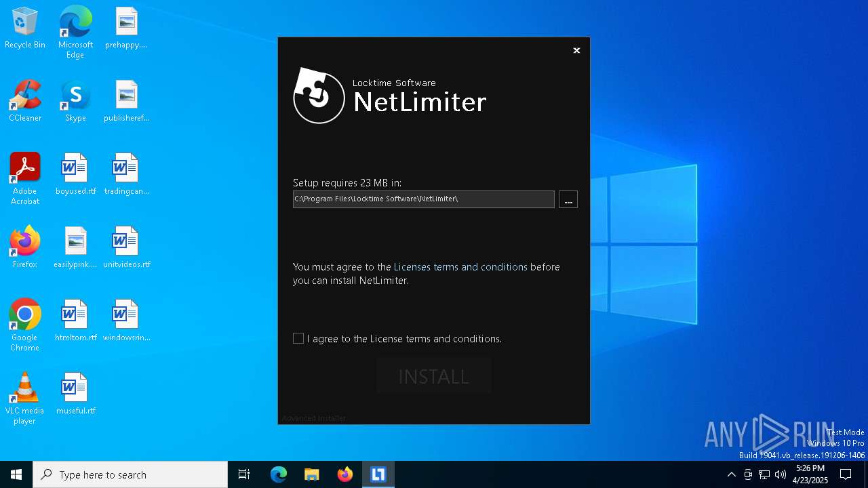Open Recycle Bin on desktop
The height and width of the screenshot is (488, 868).
25,28
